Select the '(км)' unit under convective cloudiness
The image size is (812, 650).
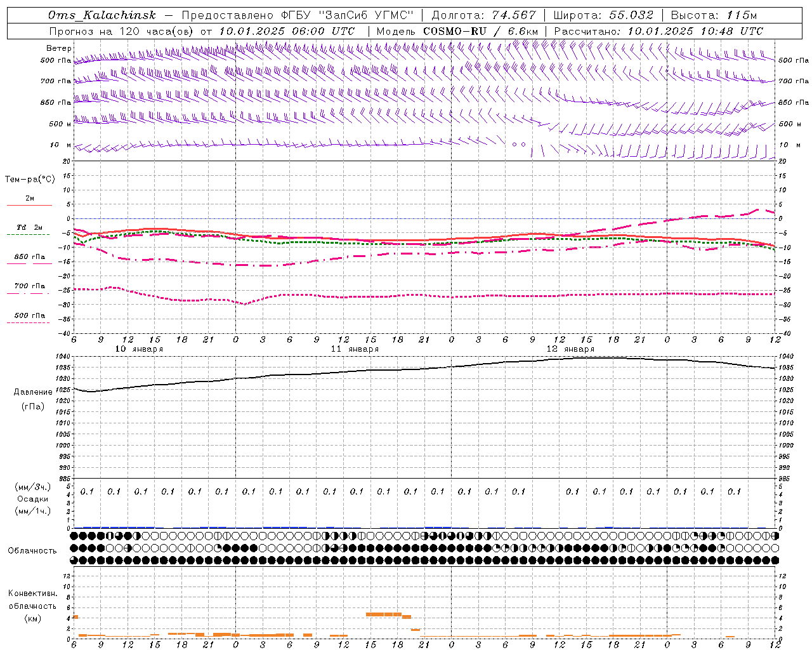[32, 618]
